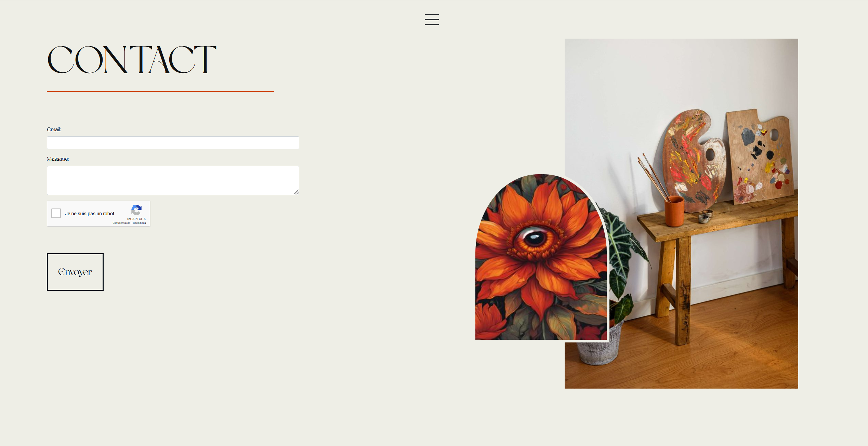Open the Conditions link
The height and width of the screenshot is (446, 868).
click(140, 223)
